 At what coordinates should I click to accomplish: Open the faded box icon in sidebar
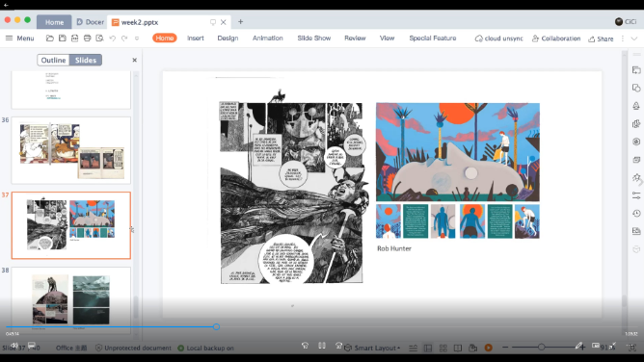click(x=636, y=249)
